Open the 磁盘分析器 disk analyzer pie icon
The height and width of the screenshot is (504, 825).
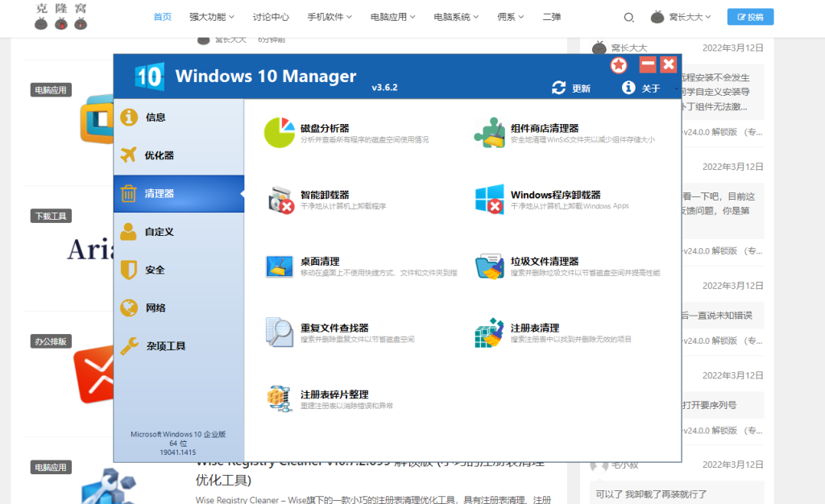pyautogui.click(x=280, y=132)
